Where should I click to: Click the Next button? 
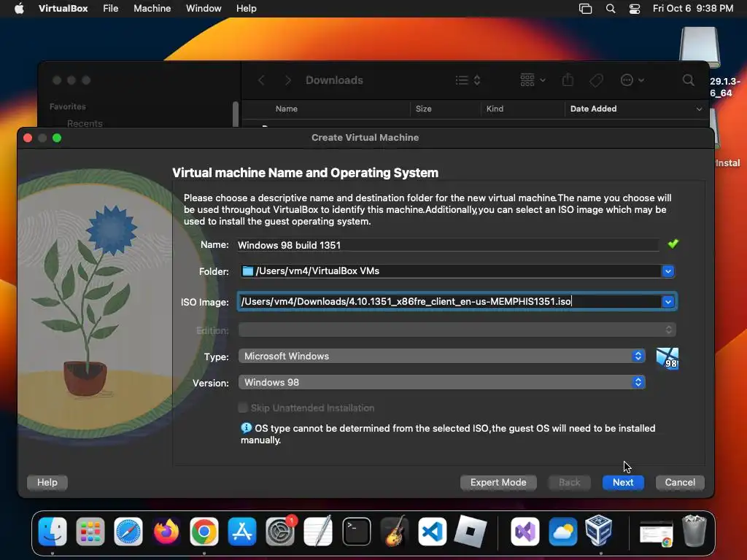point(623,483)
